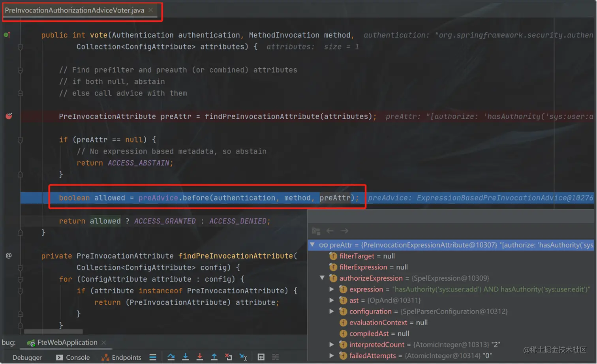This screenshot has height=364, width=597.
Task: Select the filterTarget = null row
Action: tap(451, 256)
